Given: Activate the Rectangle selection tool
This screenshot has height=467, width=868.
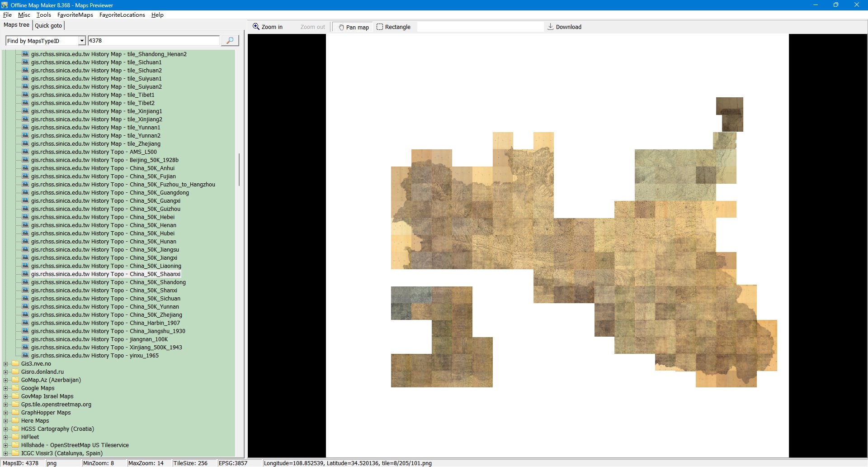Looking at the screenshot, I should point(393,27).
